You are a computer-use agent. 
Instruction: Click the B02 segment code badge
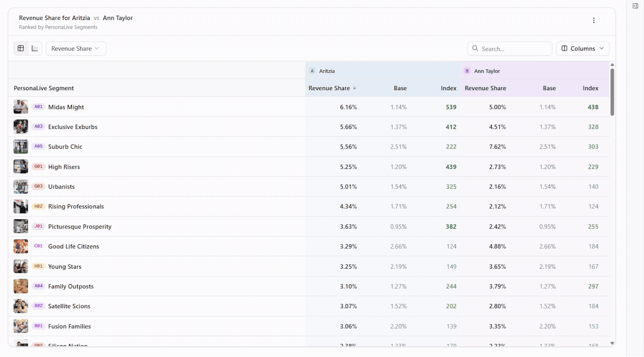pos(38,306)
